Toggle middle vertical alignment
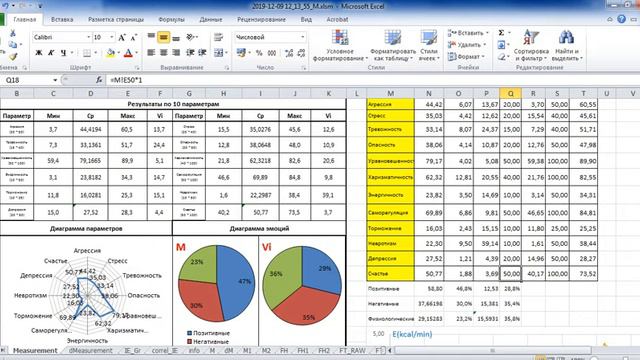The width and height of the screenshot is (640, 360). [x=163, y=38]
